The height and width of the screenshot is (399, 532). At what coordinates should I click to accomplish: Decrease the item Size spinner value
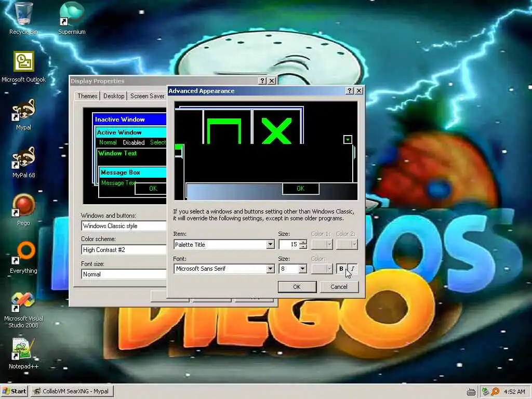tap(303, 247)
